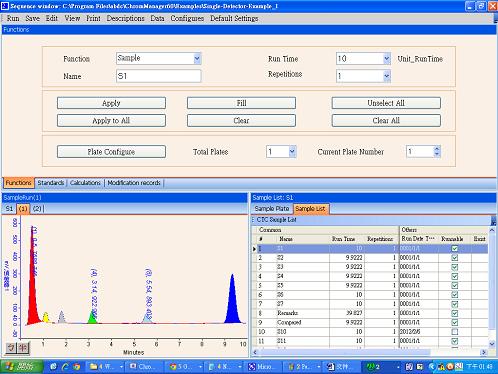Open the Chrome group taskbar button
Screen dimensions: 498x374
pos(185,367)
